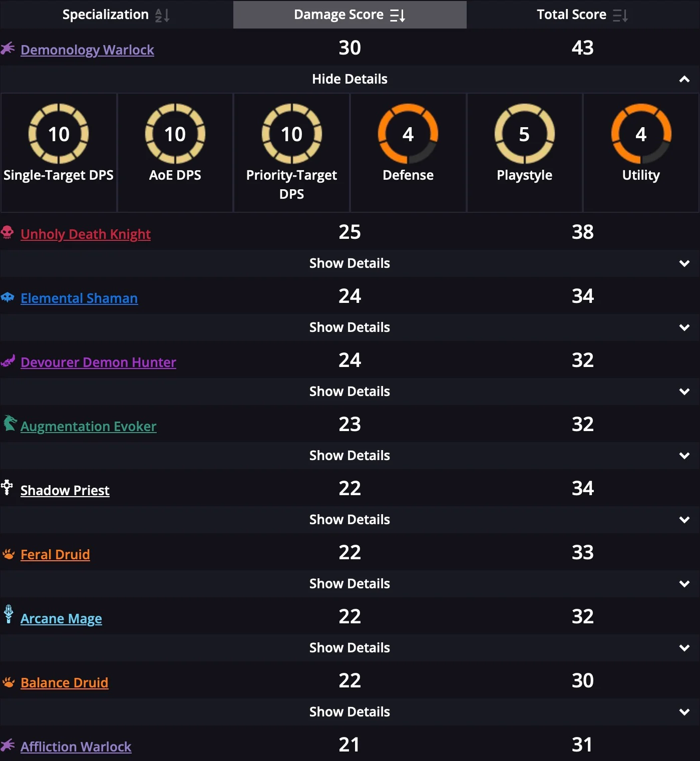
Task: Click the Feral Druid paw icon
Action: tap(9, 554)
